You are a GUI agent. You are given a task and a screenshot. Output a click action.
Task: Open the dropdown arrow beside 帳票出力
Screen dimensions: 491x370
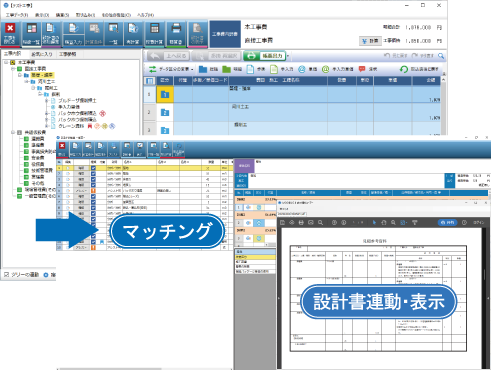click(288, 56)
